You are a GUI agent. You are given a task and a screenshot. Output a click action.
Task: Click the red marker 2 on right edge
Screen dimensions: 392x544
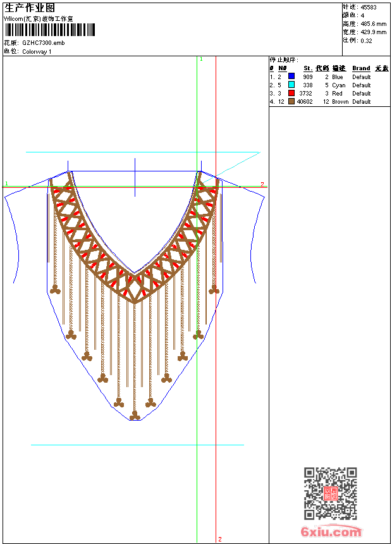[262, 184]
